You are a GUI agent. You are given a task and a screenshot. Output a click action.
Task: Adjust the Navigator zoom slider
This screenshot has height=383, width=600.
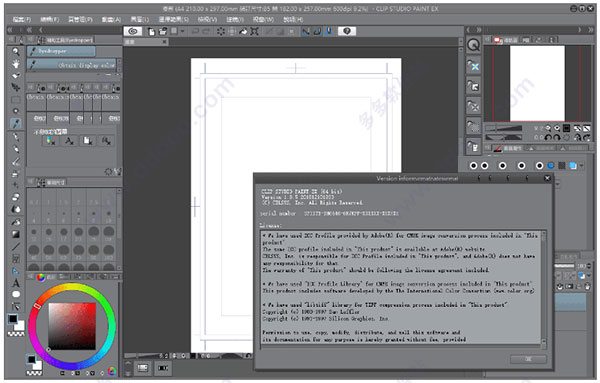[x=504, y=128]
